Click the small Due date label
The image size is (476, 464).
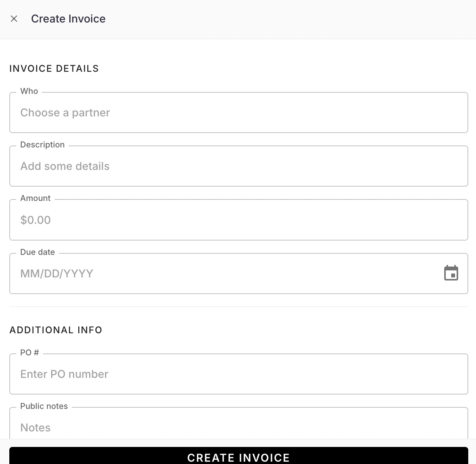pos(38,252)
